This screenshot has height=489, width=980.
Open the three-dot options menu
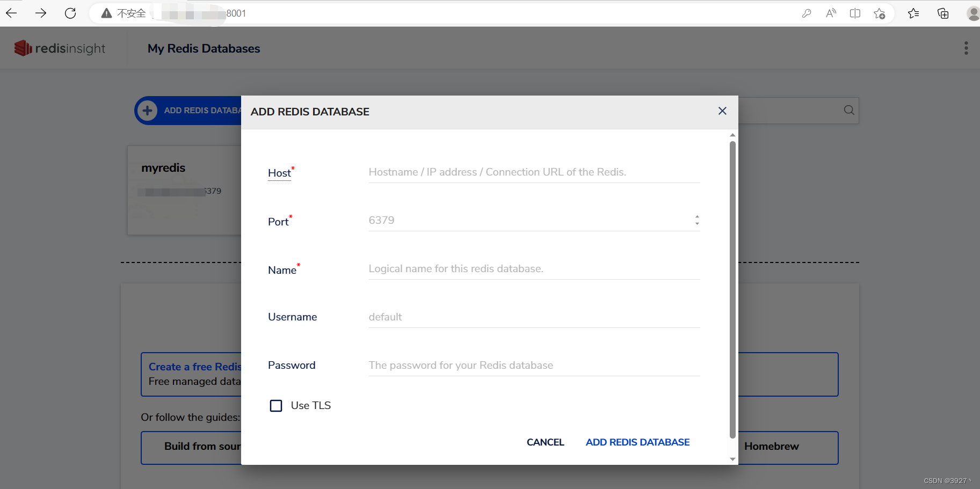(966, 48)
